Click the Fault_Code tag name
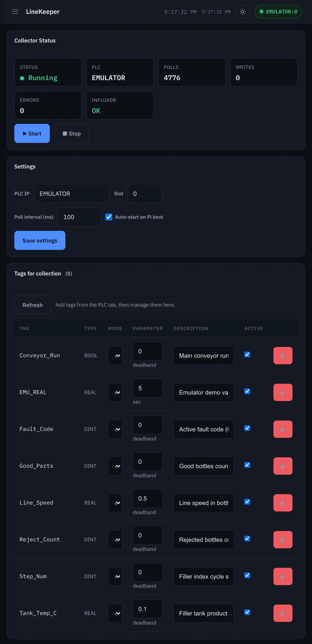Image resolution: width=312 pixels, height=644 pixels. [x=36, y=429]
